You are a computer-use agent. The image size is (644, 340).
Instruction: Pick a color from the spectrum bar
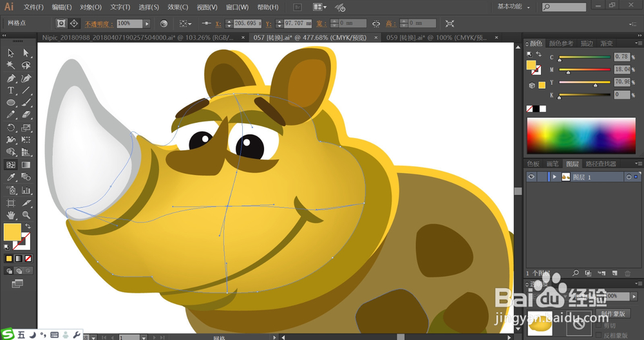tap(581, 136)
